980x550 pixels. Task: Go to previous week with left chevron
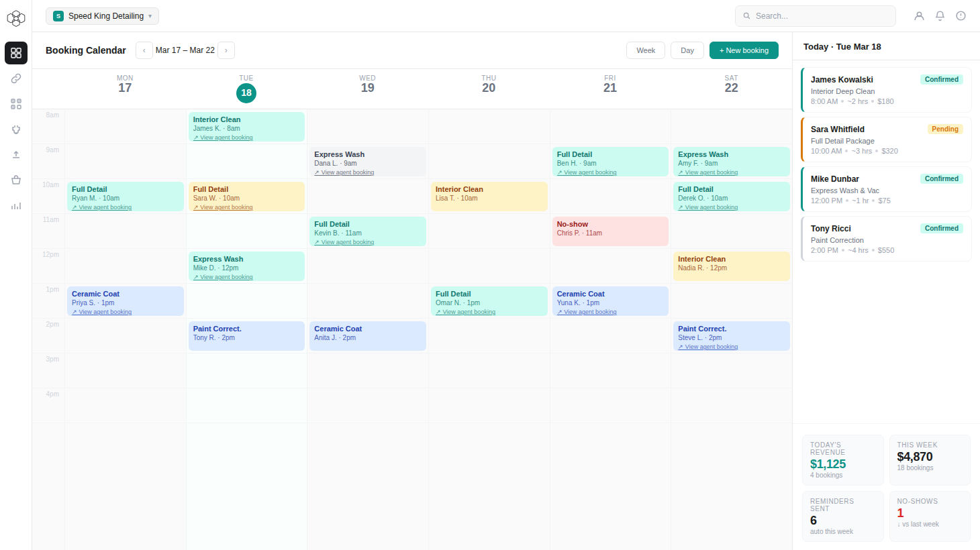[144, 50]
